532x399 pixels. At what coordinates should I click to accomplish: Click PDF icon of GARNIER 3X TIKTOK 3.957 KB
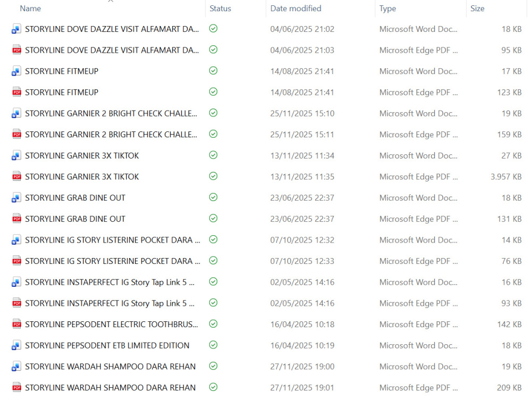tap(16, 177)
